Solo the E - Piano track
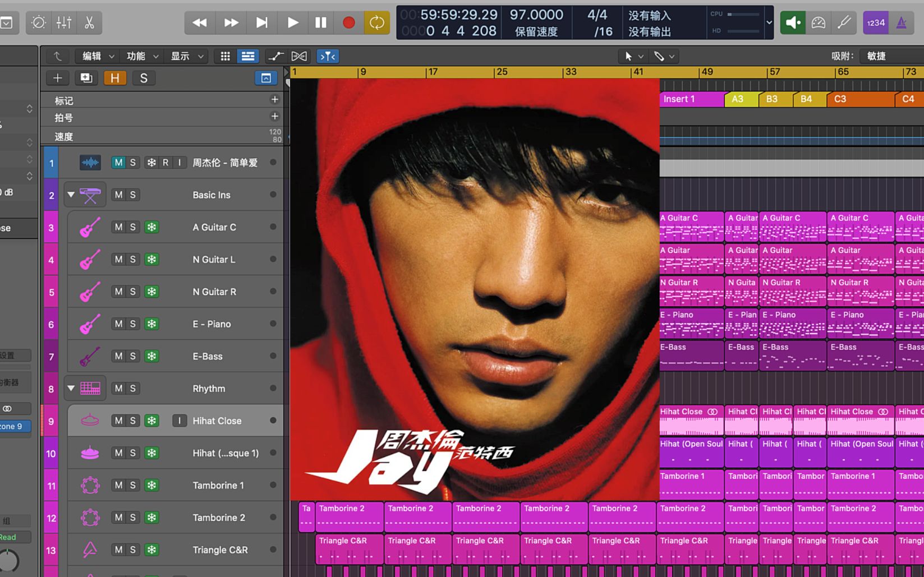Screen dimensions: 924x577 (x=133, y=324)
